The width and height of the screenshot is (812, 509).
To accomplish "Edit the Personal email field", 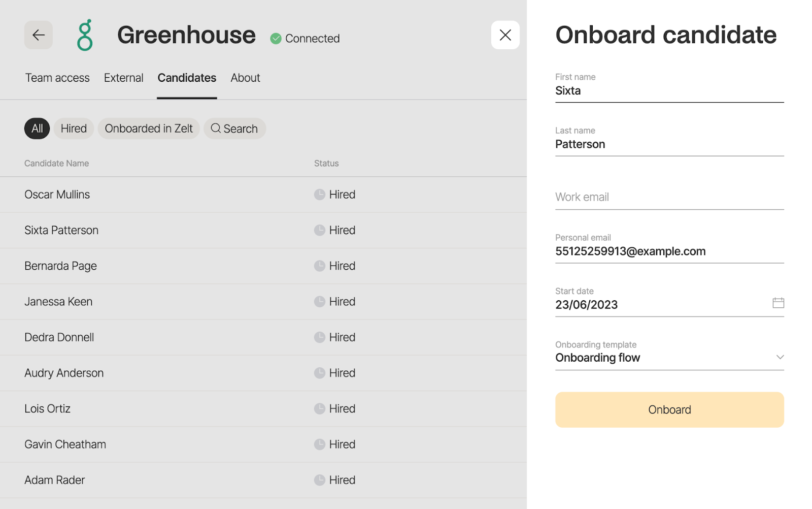I will click(x=669, y=248).
